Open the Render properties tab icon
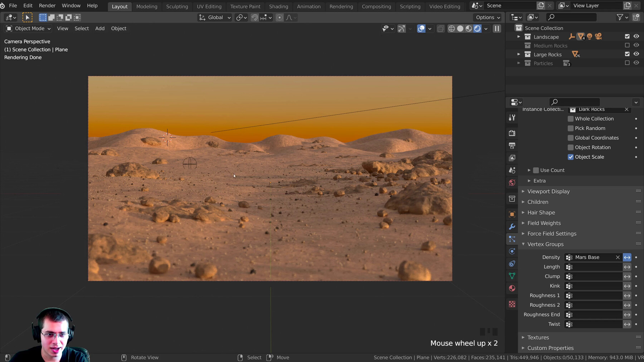Viewport: 644px width, 362px height. tap(512, 133)
